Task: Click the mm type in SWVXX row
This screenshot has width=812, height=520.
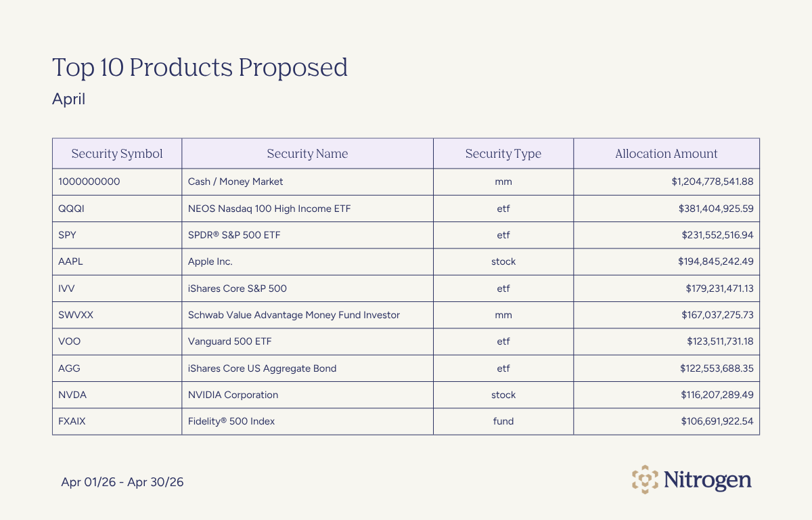Action: point(503,315)
